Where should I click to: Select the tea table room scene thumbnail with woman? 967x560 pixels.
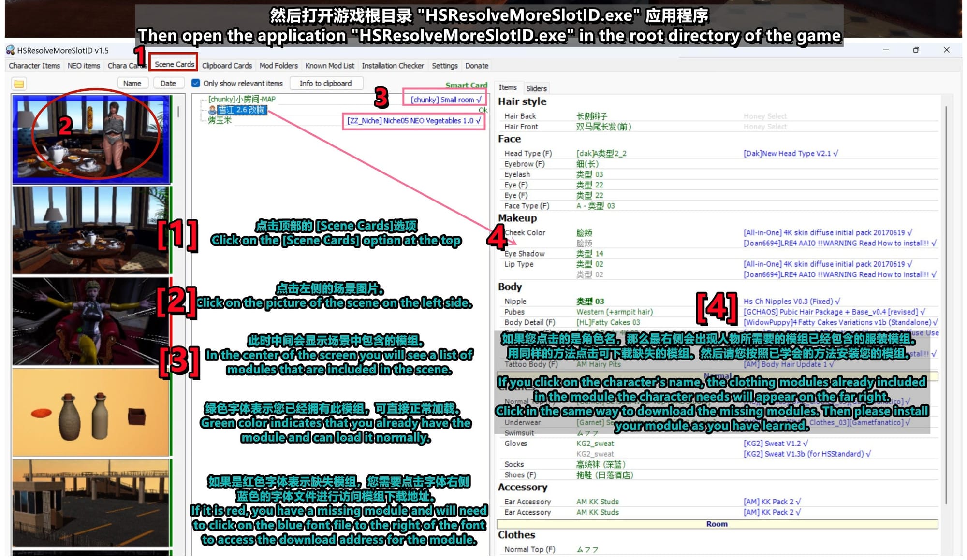pyautogui.click(x=92, y=139)
